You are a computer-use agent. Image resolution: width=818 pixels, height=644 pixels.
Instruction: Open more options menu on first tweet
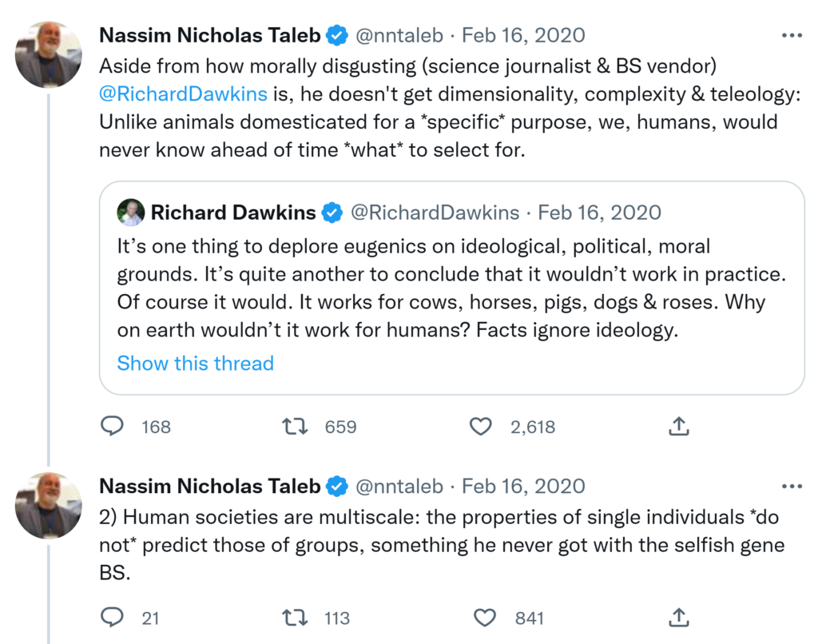(791, 36)
